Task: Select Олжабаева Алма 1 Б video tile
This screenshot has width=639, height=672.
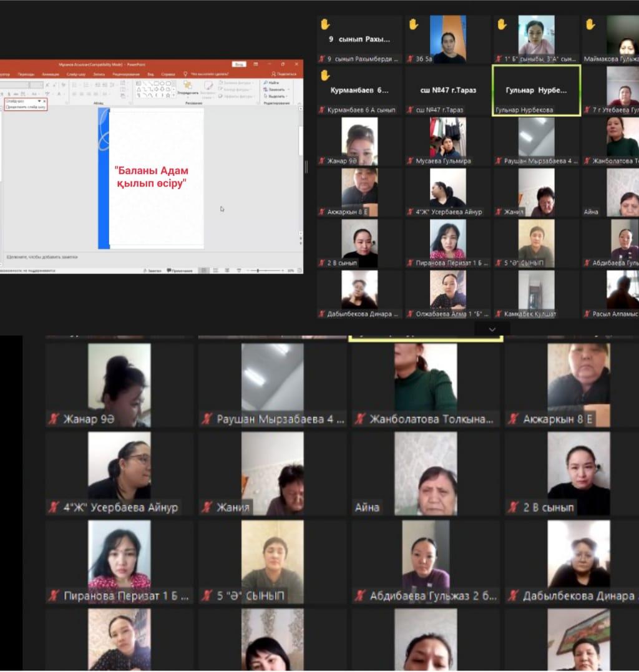Action: [448, 295]
